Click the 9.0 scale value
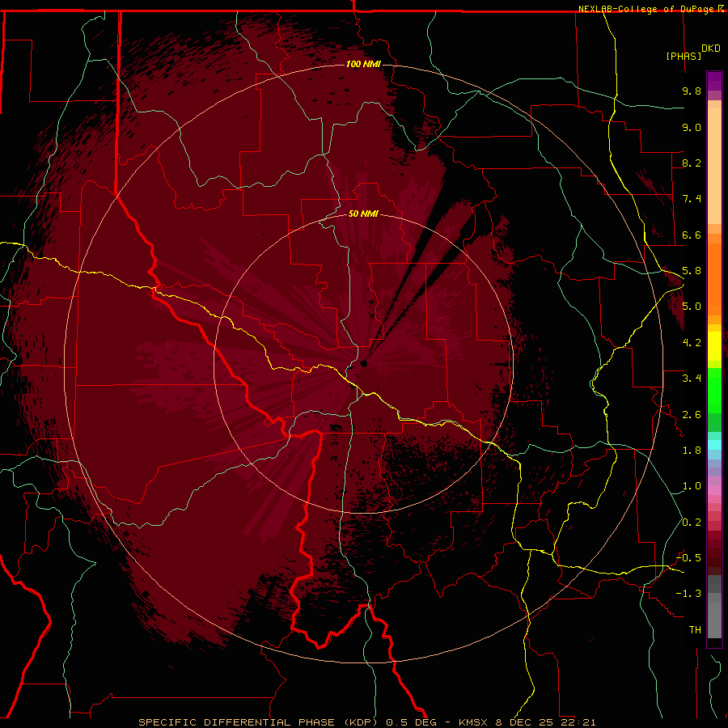This screenshot has width=728, height=728. pyautogui.click(x=692, y=127)
